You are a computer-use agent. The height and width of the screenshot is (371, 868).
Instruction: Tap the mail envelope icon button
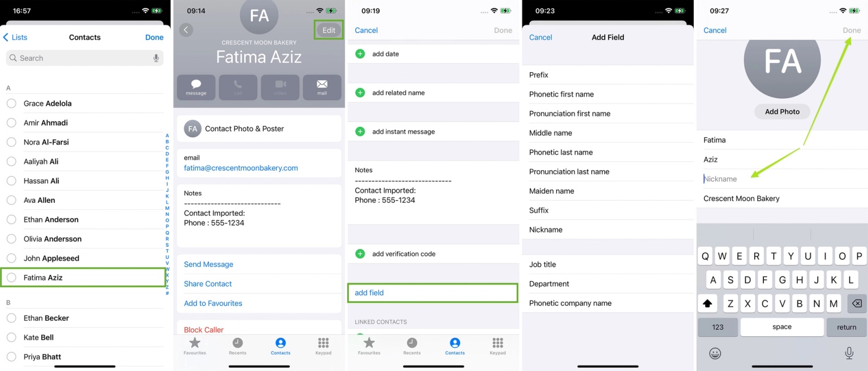322,87
